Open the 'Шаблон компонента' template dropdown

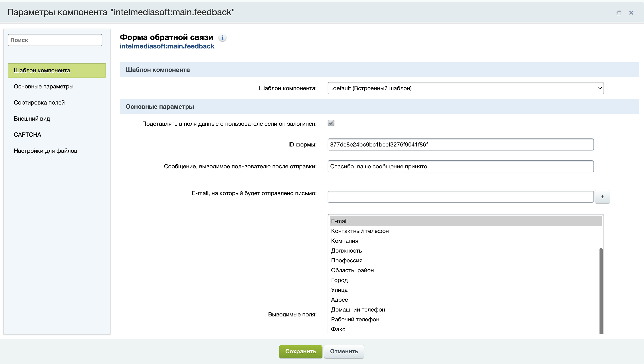pos(466,88)
